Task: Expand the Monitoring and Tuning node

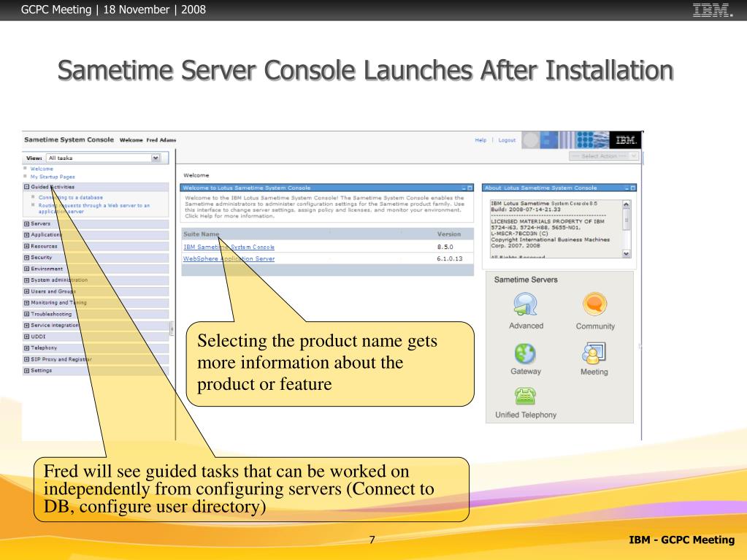Action: tap(27, 303)
